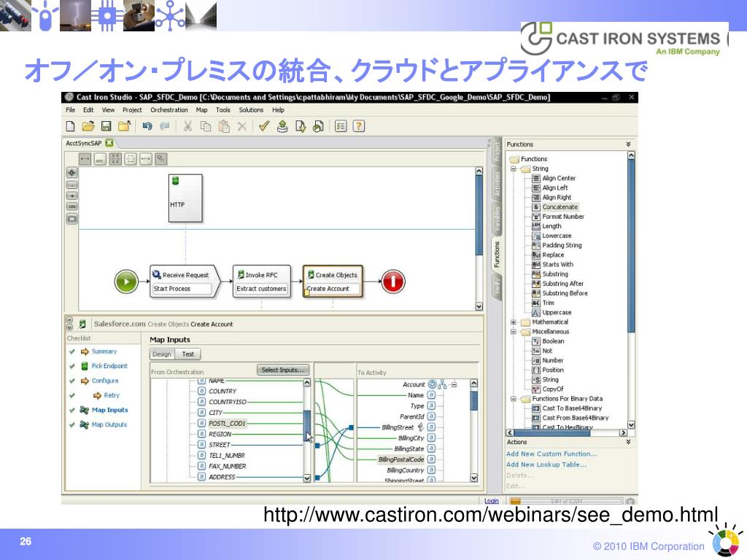The width and height of the screenshot is (747, 560).
Task: Click the COUNTRY source field
Action: (222, 391)
